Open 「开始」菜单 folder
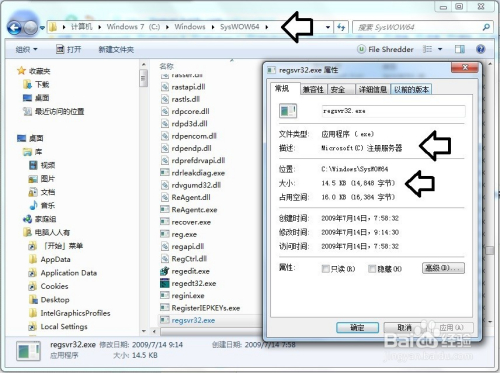The height and width of the screenshot is (373, 500). [56, 246]
